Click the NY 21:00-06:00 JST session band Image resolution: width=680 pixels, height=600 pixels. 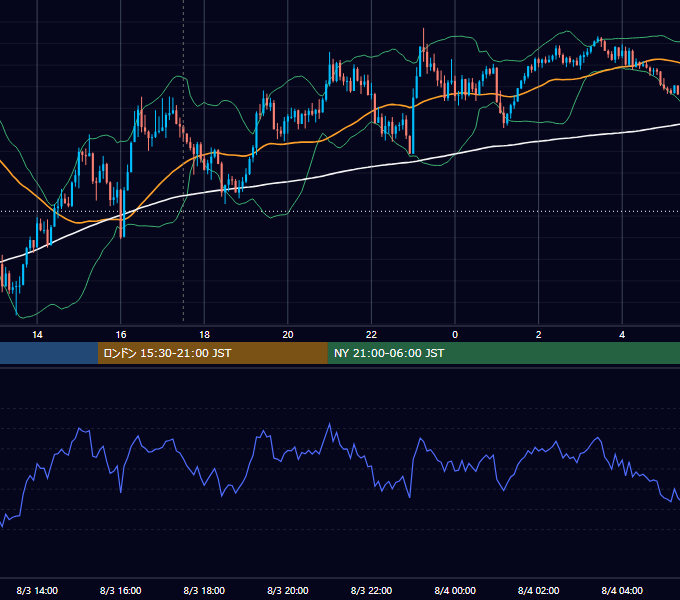click(503, 353)
